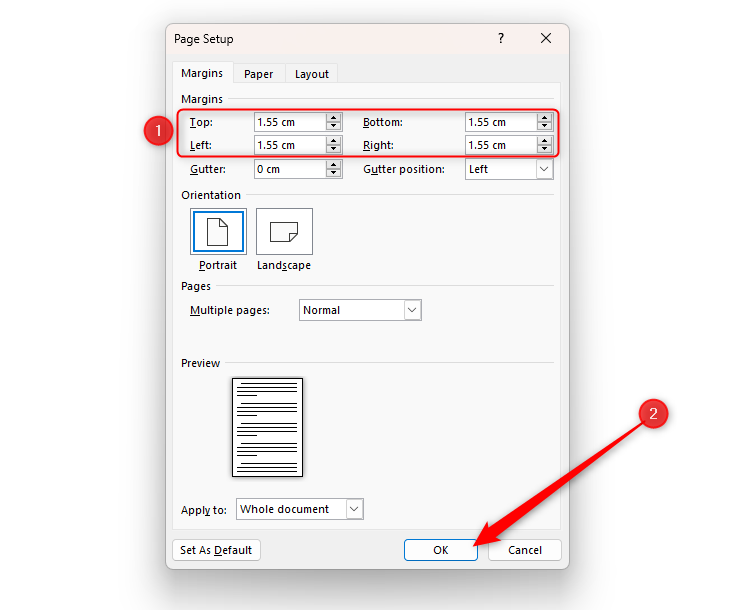
Task: Click the Page Setup title text
Action: [x=204, y=39]
